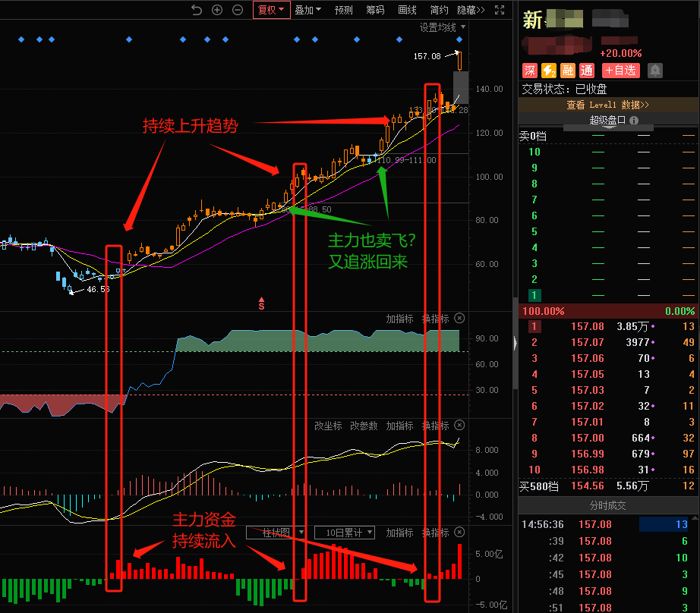Viewport: 700px width, 613px height.
Task: Zoom in chart with the plus circle icon
Action: [x=217, y=10]
